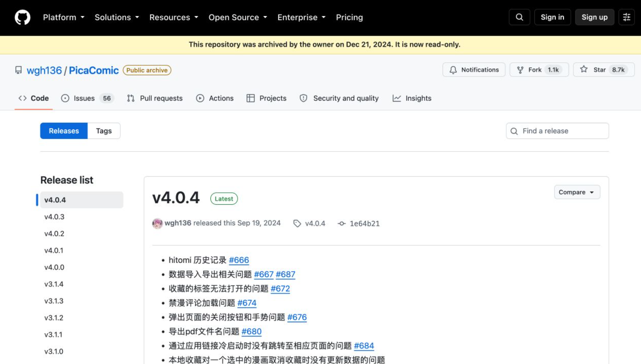Click the Find a release search field

(557, 131)
